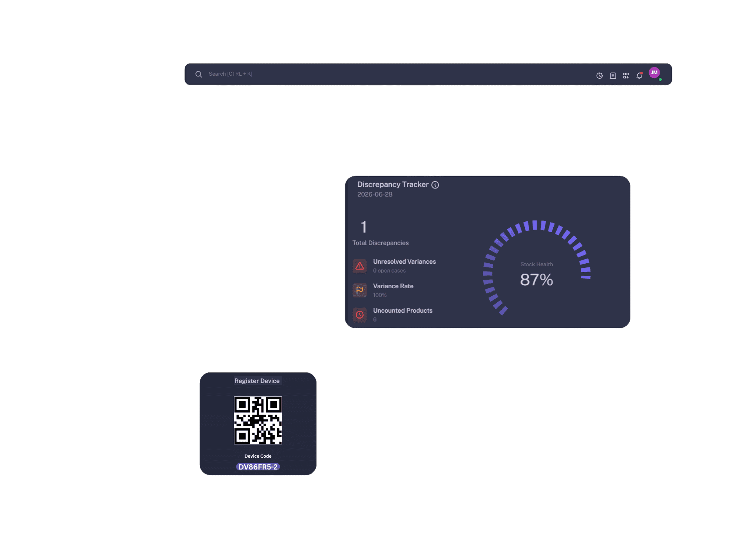Click the Device Code label
This screenshot has width=756, height=550.
point(258,456)
